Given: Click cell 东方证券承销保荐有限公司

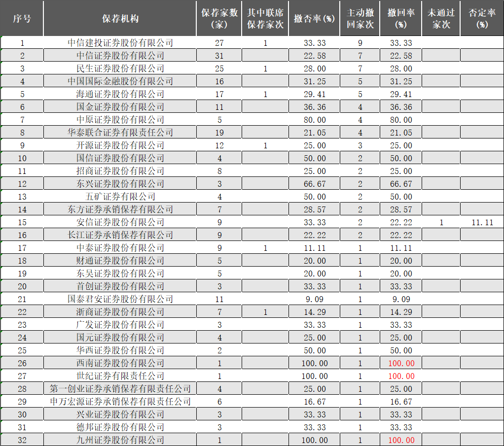Looking at the screenshot, I should pyautogui.click(x=120, y=209).
